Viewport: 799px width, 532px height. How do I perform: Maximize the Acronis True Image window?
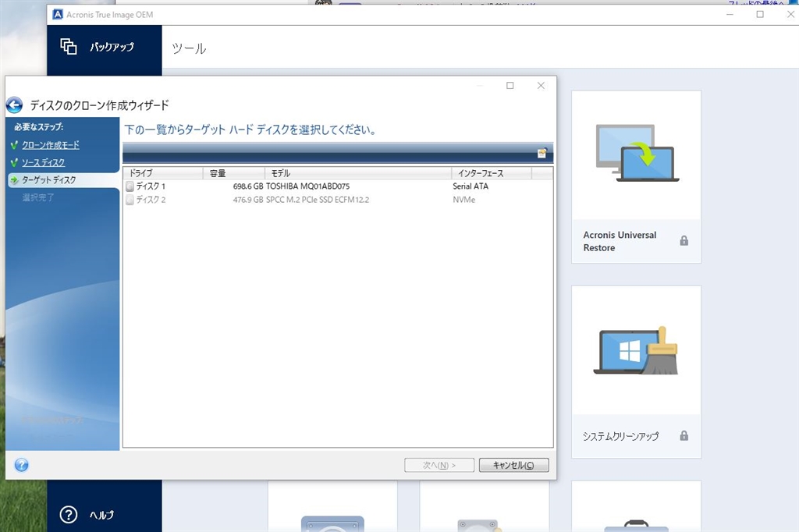coord(760,14)
